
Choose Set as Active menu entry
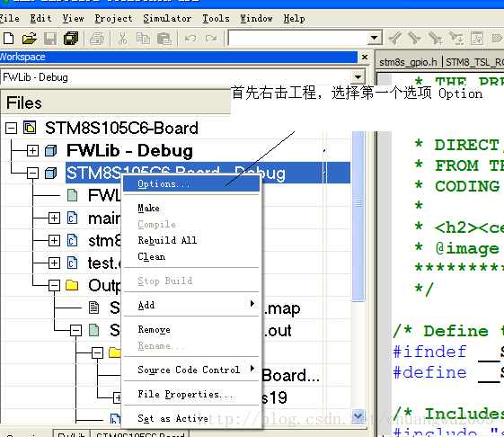click(x=191, y=418)
